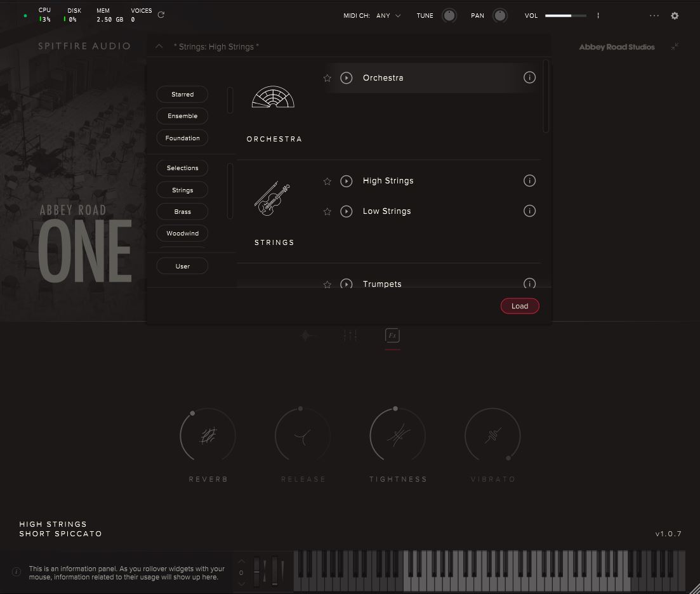700x594 pixels.
Task: Open the ellipsis options menu
Action: point(654,15)
